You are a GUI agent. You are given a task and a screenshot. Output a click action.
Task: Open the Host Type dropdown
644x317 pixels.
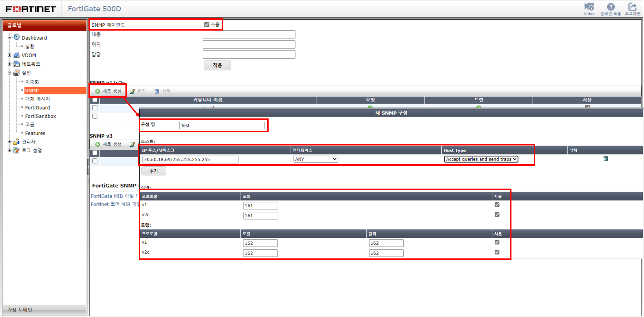click(481, 159)
